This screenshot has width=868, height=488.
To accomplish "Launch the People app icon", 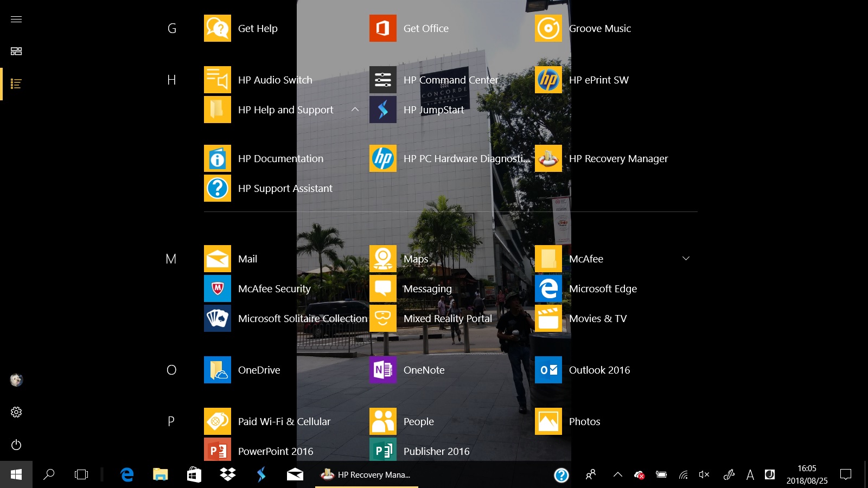I will pyautogui.click(x=383, y=421).
